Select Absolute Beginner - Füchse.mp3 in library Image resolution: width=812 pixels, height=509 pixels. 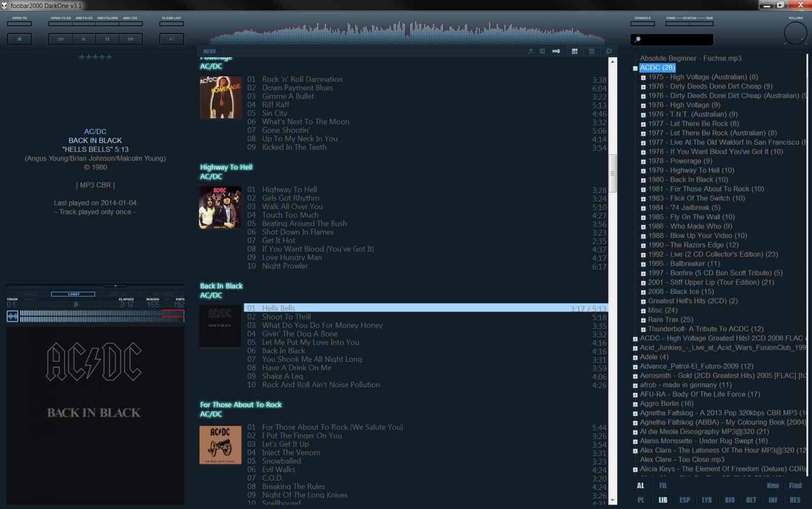pos(690,58)
